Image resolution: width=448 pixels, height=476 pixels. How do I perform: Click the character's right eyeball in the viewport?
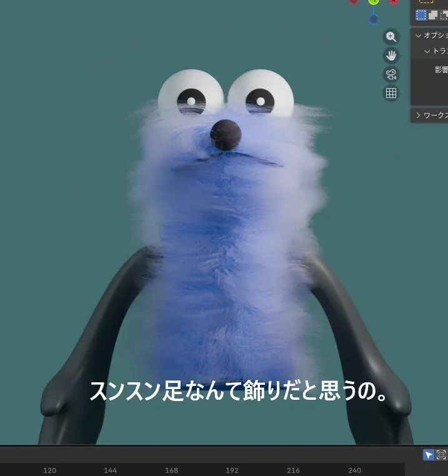[261, 94]
